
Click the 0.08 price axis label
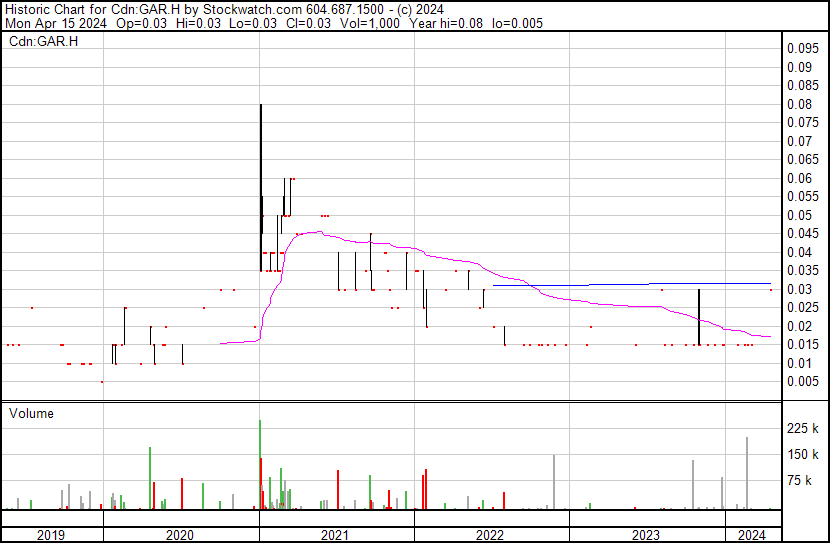pos(799,104)
